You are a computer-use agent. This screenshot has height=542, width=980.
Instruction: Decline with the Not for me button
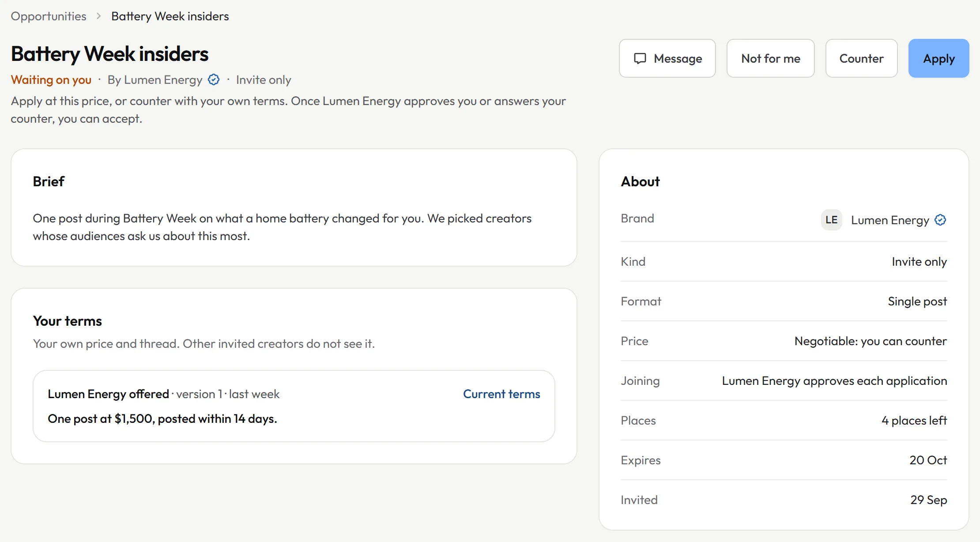770,58
